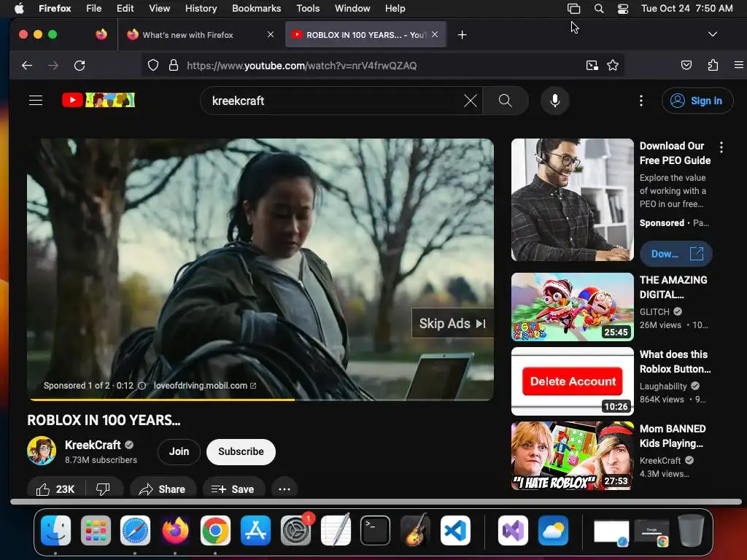Open Terminal in the Dock
747x560 pixels.
tap(376, 530)
